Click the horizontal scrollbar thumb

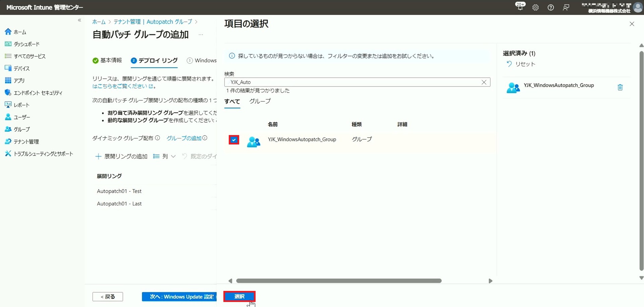[339, 281]
